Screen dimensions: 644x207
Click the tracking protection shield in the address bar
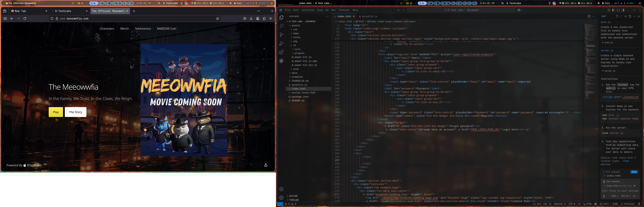coord(52,18)
